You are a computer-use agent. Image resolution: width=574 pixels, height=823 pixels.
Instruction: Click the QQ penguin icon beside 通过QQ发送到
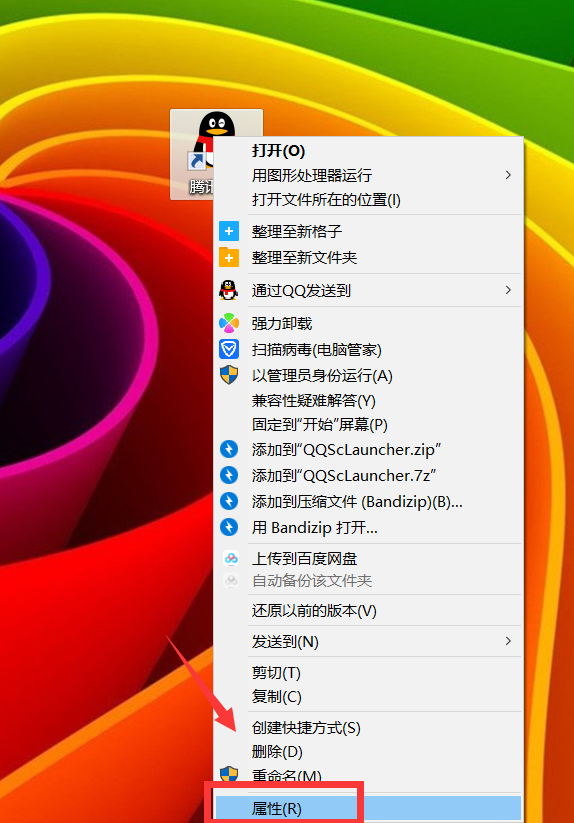[229, 290]
